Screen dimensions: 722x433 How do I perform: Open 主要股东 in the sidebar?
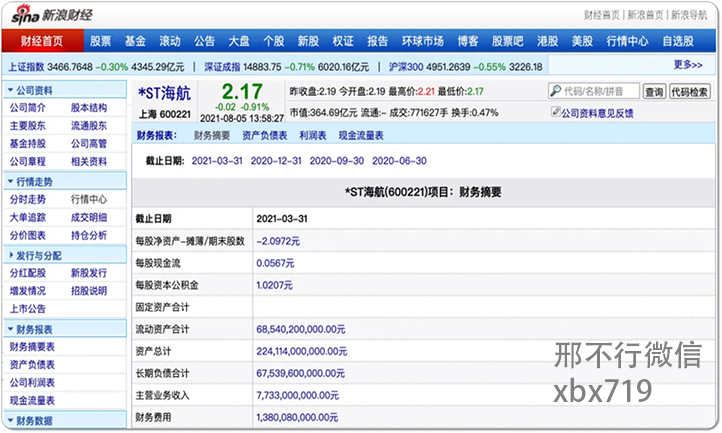pos(28,126)
